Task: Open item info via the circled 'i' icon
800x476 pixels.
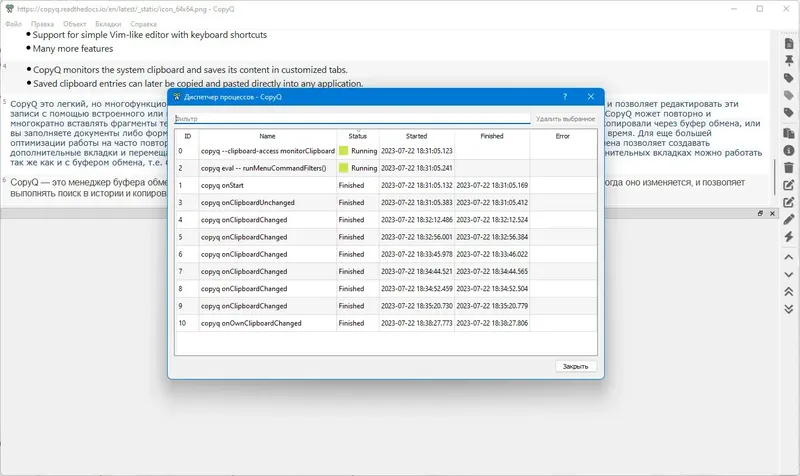Action: tap(788, 150)
